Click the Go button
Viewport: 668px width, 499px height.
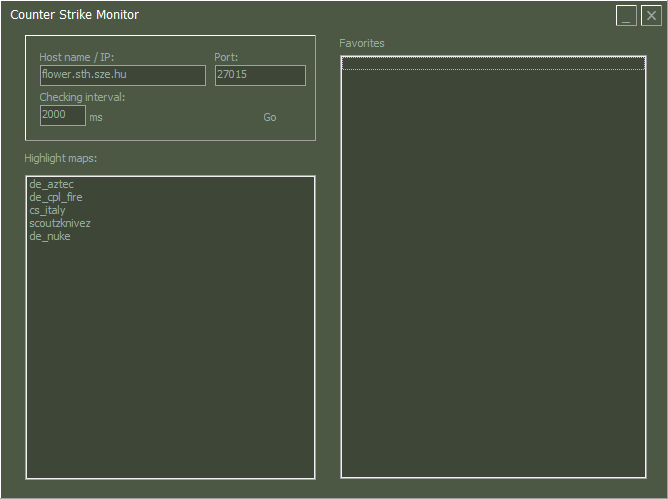(x=270, y=117)
